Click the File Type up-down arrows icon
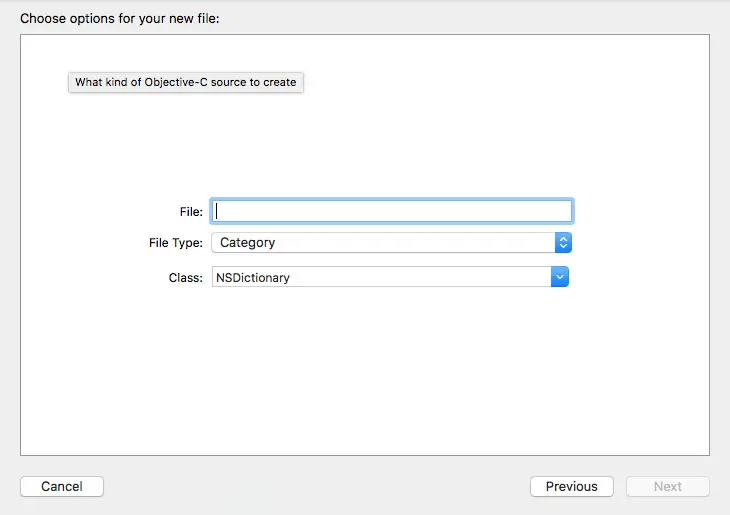Image resolution: width=730 pixels, height=515 pixels. (x=563, y=243)
